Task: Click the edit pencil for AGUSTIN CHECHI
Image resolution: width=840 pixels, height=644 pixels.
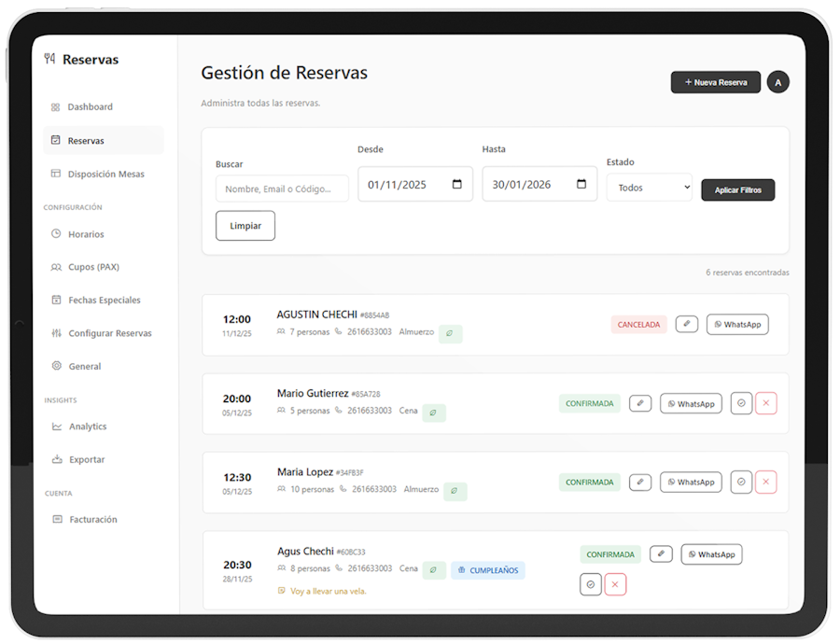Action: tap(686, 324)
